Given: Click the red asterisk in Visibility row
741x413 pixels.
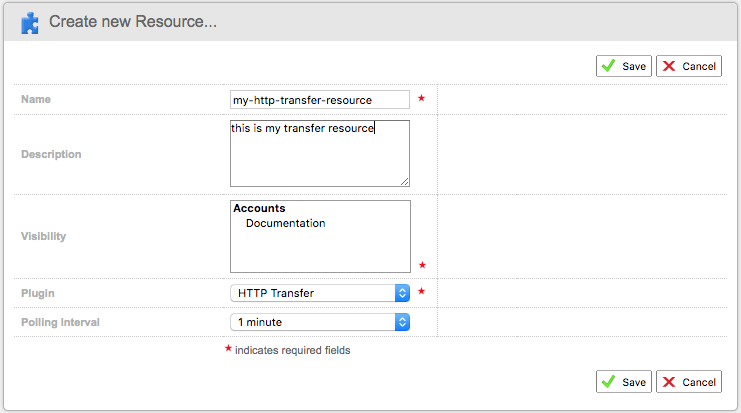Looking at the screenshot, I should point(421,265).
